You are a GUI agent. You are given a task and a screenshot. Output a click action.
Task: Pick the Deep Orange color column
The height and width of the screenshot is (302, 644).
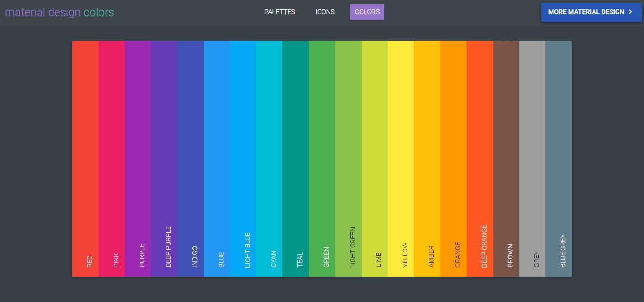click(480, 159)
